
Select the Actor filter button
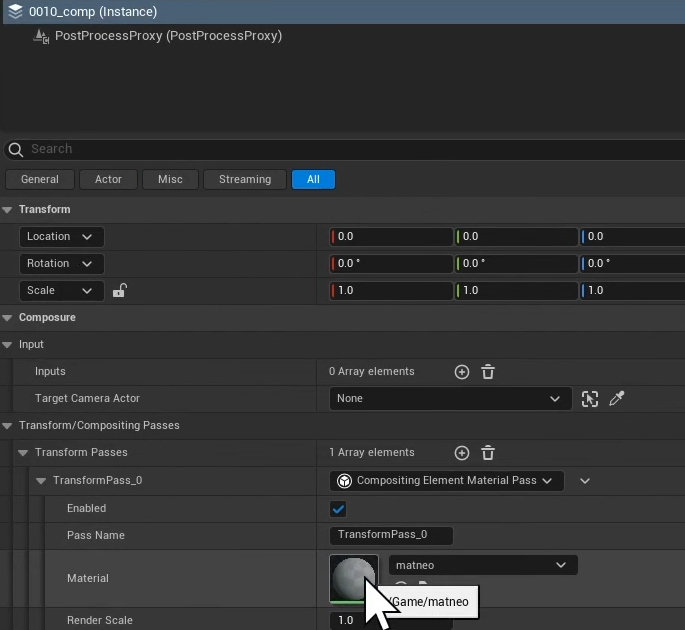click(108, 180)
